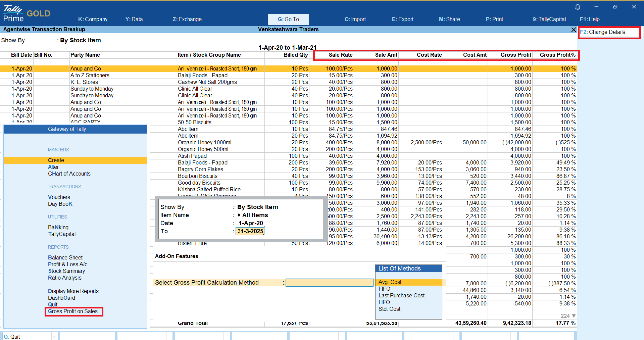Screen dimensions: 644x340
Task: Click Q: Quit button in bottom bar
Action: coord(12,337)
